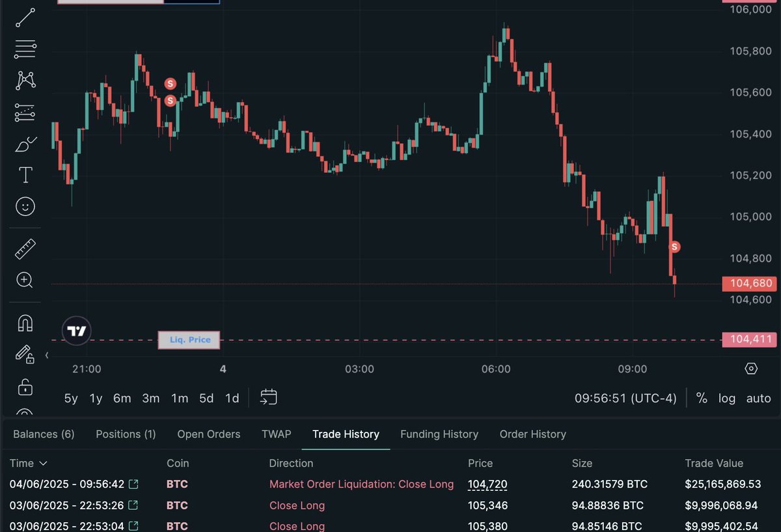Select the 1d timeframe button

point(232,398)
